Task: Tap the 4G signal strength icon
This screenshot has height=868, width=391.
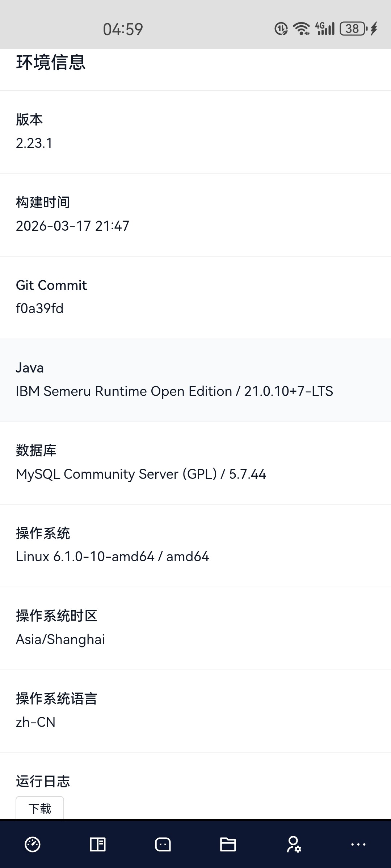Action: [x=325, y=29]
